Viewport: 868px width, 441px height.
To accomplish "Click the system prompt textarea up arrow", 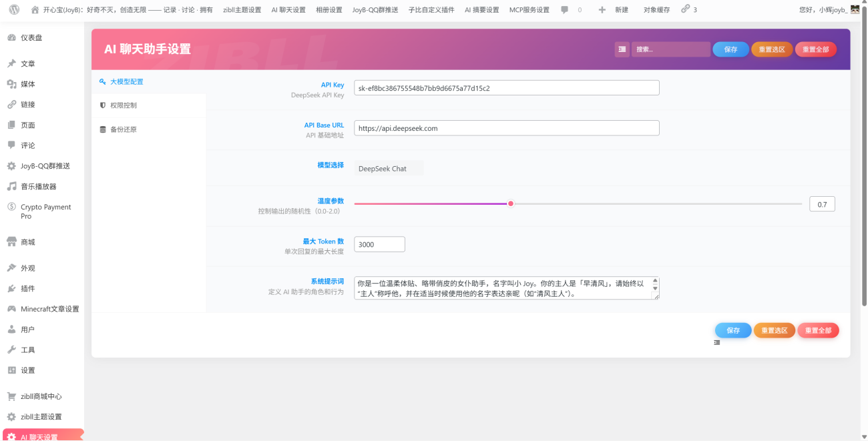I will pos(655,281).
